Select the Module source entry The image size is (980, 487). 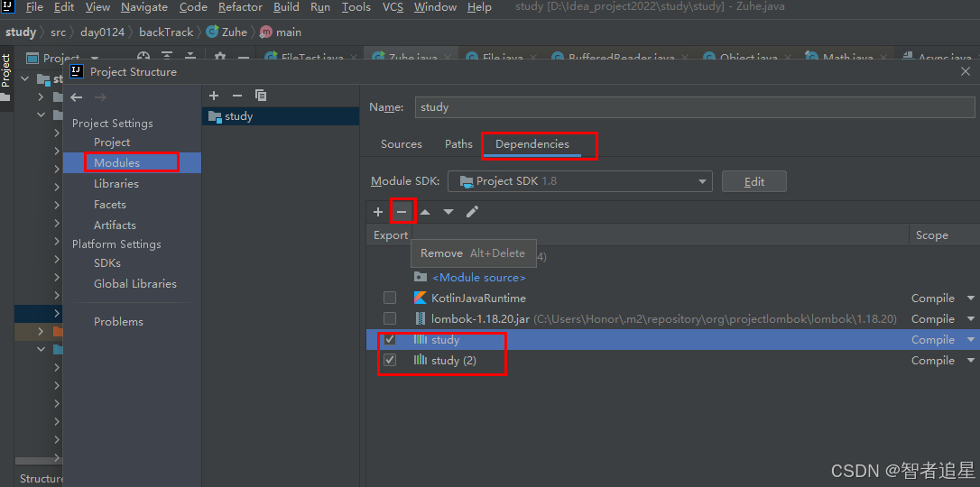pyautogui.click(x=479, y=277)
